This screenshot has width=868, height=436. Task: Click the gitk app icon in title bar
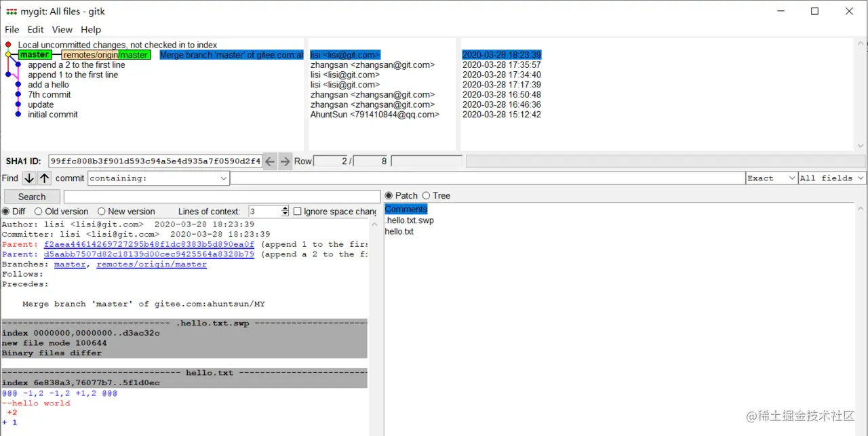point(12,12)
